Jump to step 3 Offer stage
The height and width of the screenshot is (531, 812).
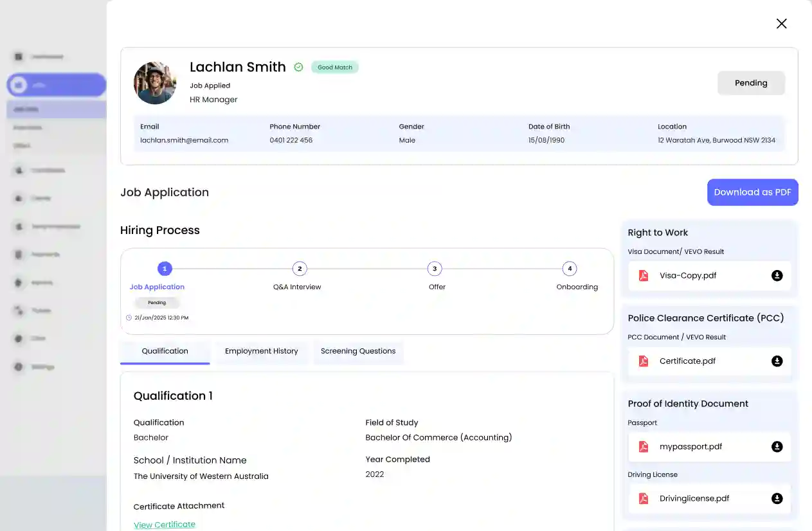435,269
